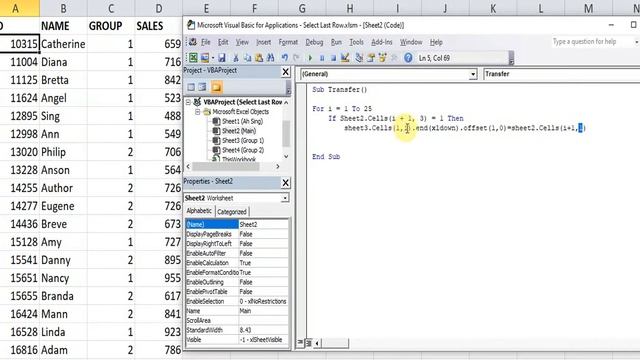Open the Insert menu

[263, 42]
